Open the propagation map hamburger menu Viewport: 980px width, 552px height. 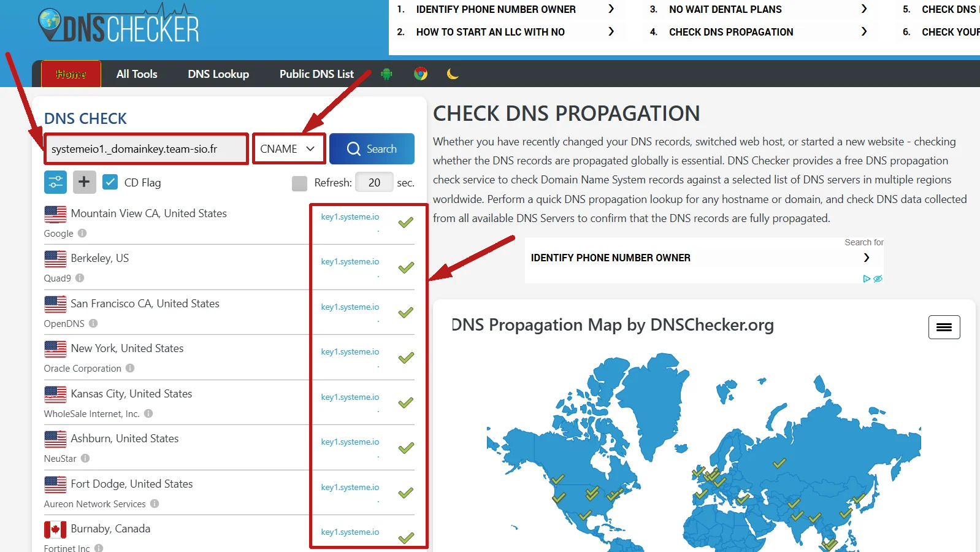point(944,327)
